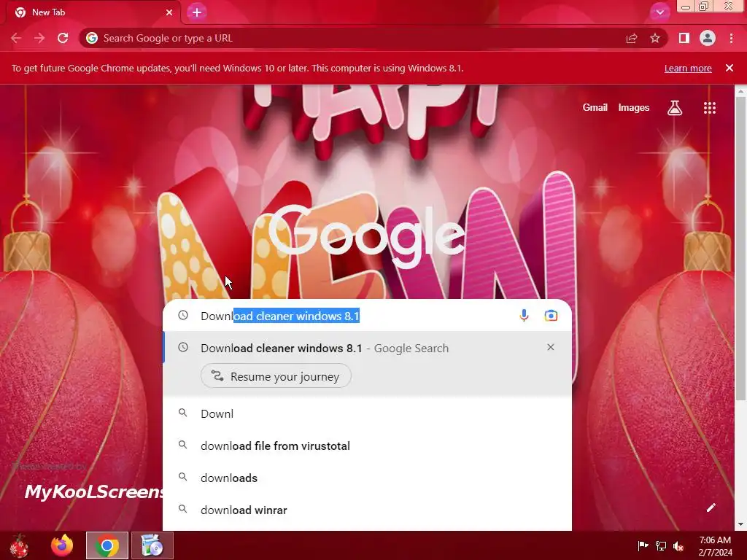Choose 'download file from virustotal' suggestion

tap(368, 446)
